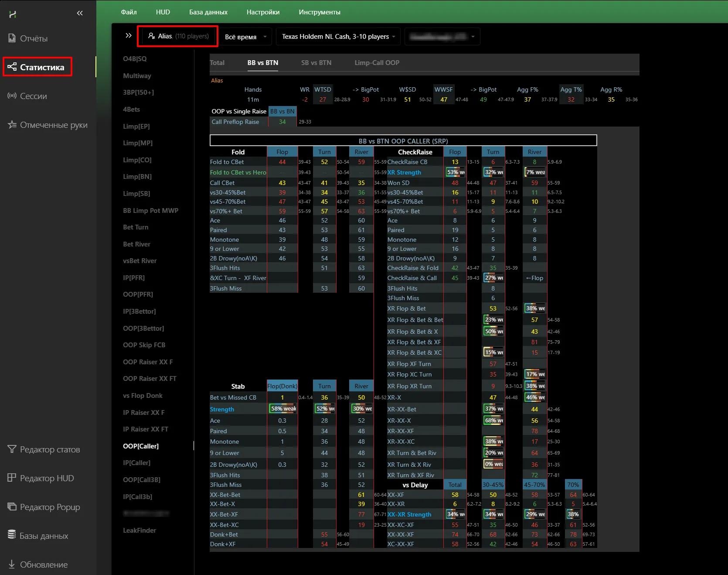The width and height of the screenshot is (728, 575).
Task: Select LeakFinder in the stat list
Action: click(x=139, y=531)
